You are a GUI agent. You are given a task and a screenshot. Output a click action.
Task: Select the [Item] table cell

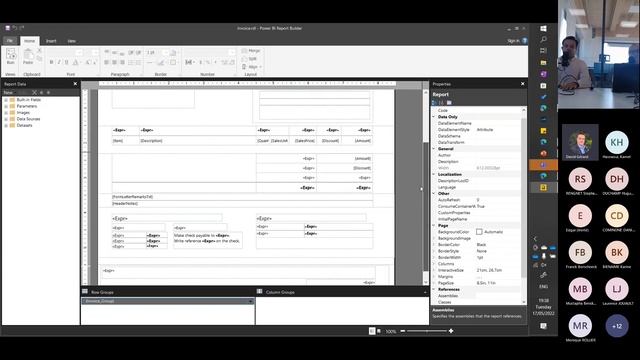[x=126, y=140]
